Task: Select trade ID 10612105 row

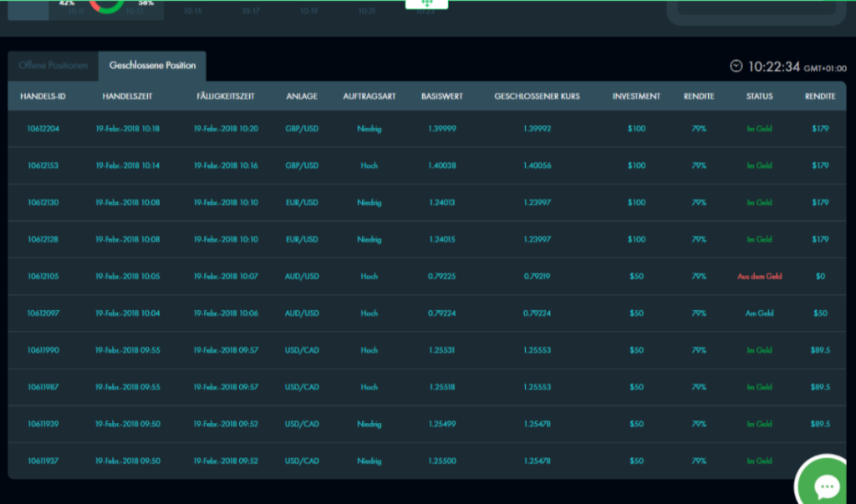Action: point(43,276)
